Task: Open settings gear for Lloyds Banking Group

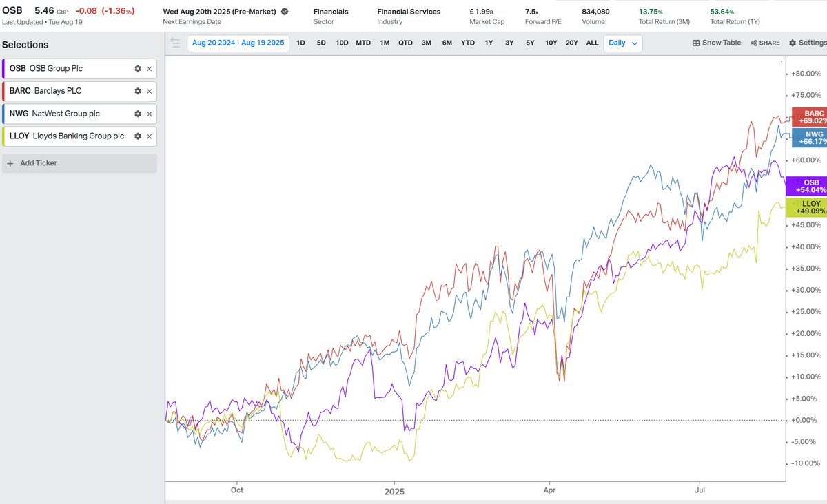Action: point(138,136)
